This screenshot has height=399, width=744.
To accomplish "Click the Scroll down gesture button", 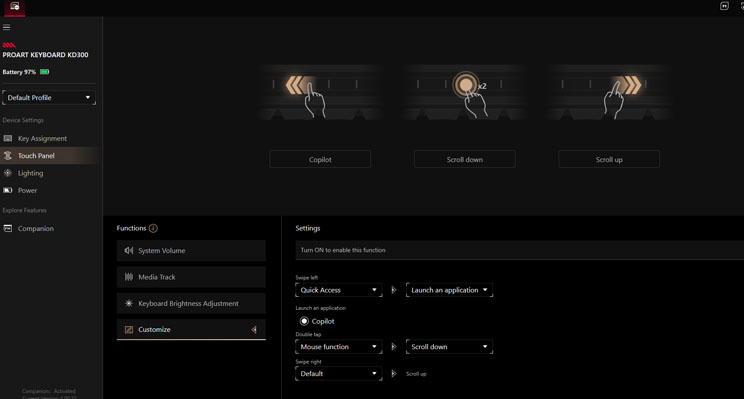I will (465, 159).
